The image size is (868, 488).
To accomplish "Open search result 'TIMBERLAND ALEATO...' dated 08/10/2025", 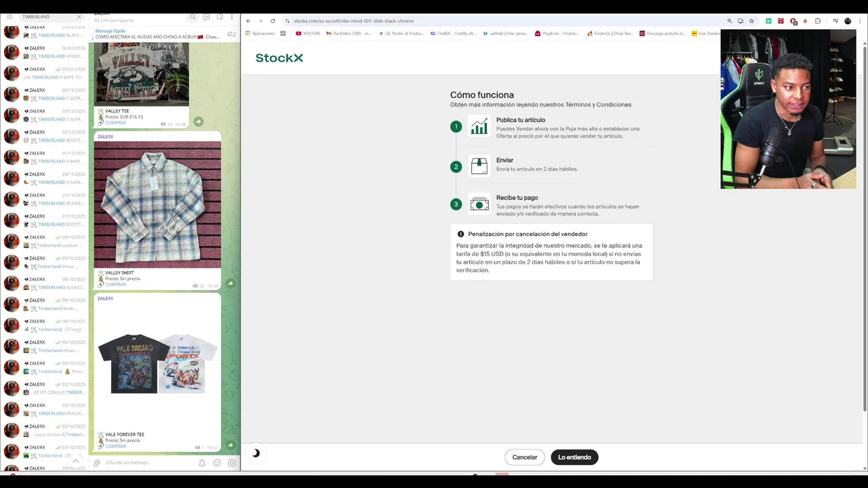I will point(44,283).
